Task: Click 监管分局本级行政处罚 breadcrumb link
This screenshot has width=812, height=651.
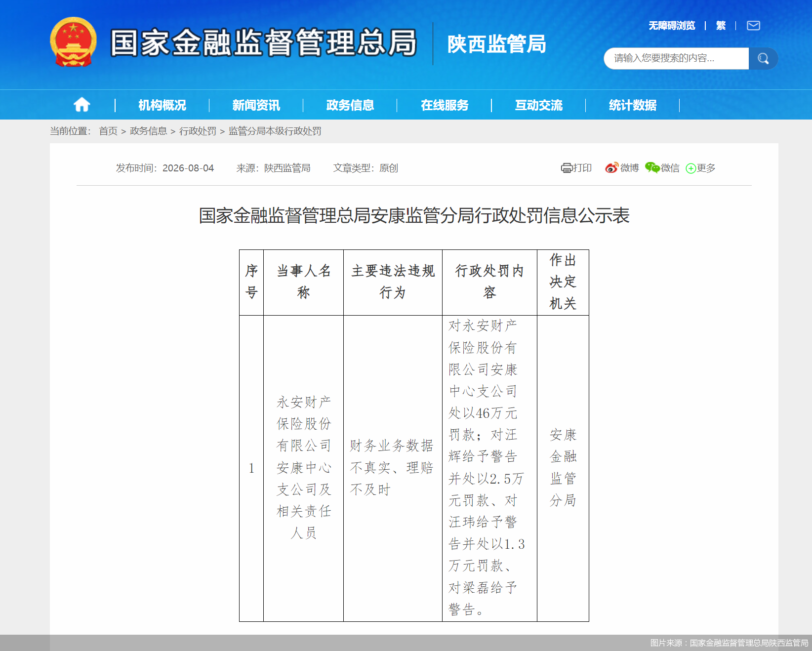Action: [275, 131]
